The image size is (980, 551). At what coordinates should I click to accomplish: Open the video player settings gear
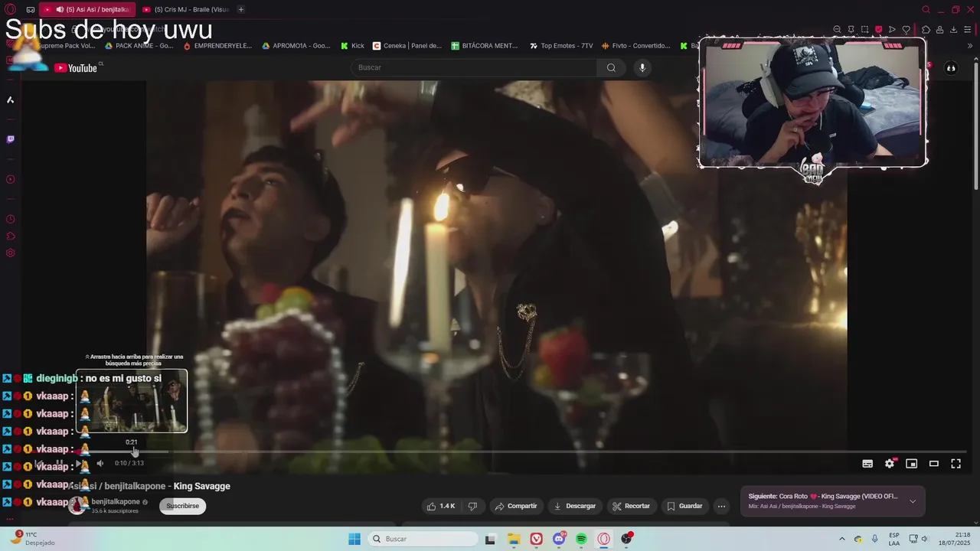890,463
